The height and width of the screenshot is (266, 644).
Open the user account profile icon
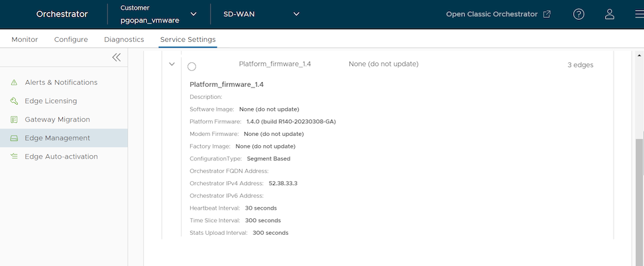610,14
